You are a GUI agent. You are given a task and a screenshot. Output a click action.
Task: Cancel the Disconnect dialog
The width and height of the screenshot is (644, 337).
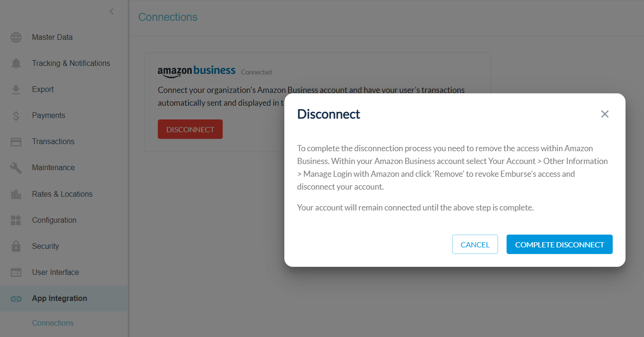(x=475, y=245)
